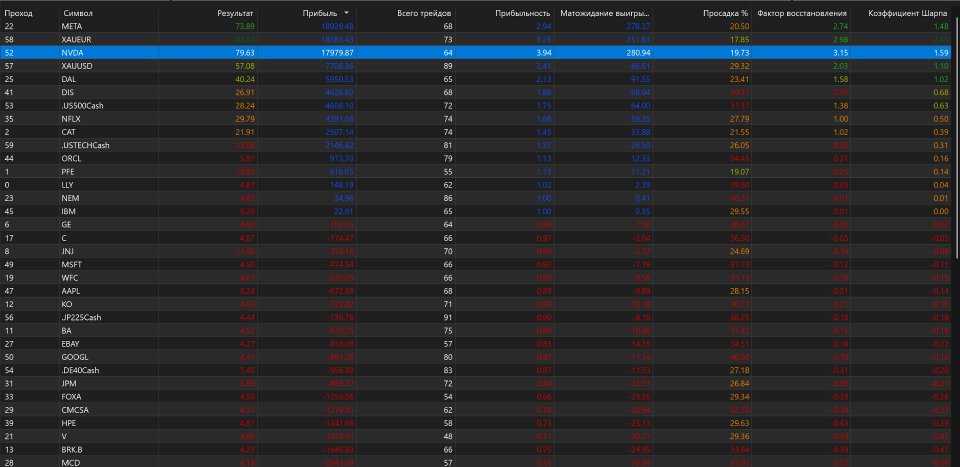Click the NVDA Sharpe ratio 1.59
Image resolution: width=960 pixels, height=467 pixels.
tap(941, 53)
